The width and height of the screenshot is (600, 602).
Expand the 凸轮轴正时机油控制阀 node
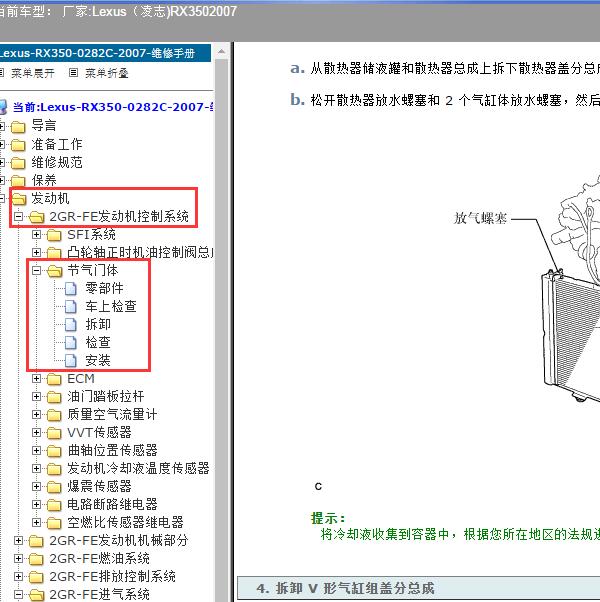pos(36,252)
